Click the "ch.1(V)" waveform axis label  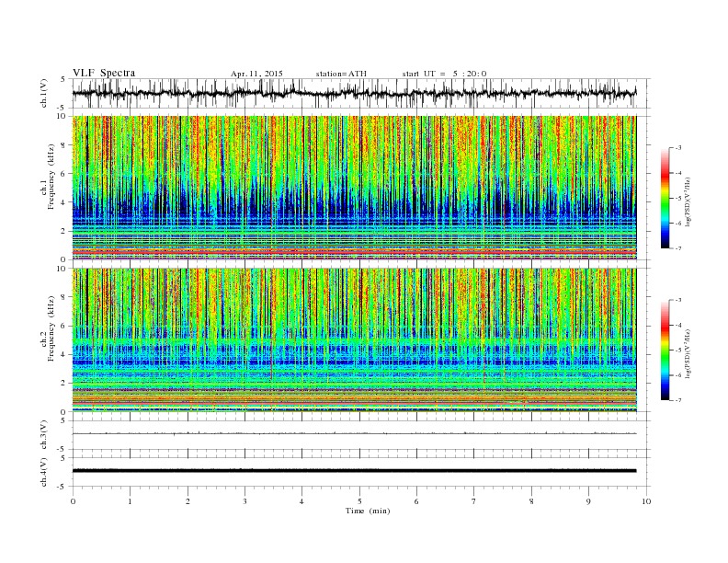click(x=44, y=93)
